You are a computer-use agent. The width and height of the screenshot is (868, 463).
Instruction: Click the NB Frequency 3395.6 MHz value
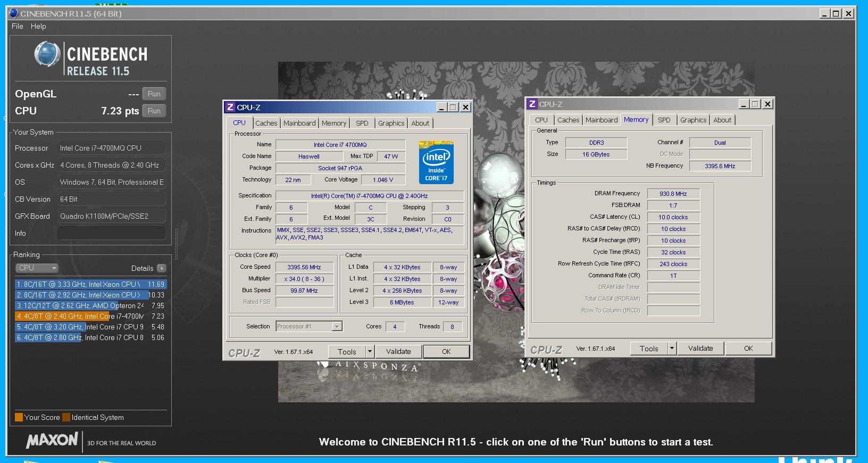(x=720, y=166)
